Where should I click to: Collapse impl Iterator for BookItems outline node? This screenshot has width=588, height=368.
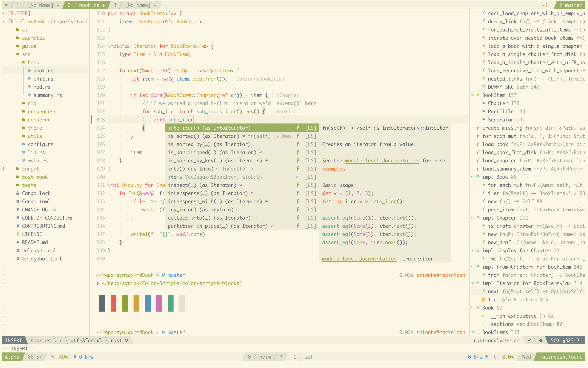point(472,283)
